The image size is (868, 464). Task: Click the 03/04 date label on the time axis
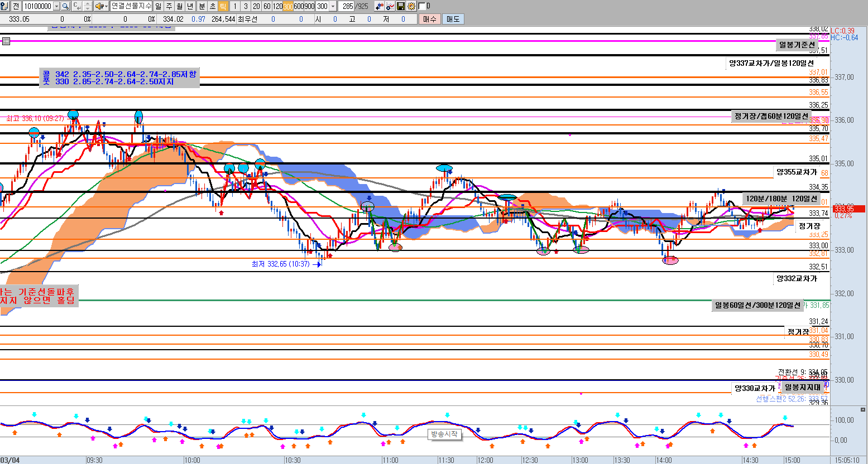[11, 460]
